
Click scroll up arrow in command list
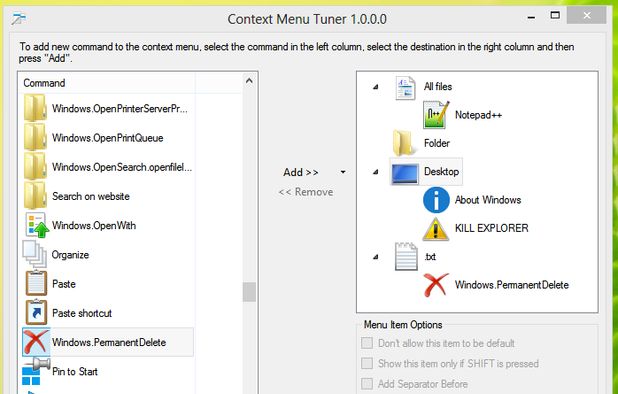coord(249,81)
